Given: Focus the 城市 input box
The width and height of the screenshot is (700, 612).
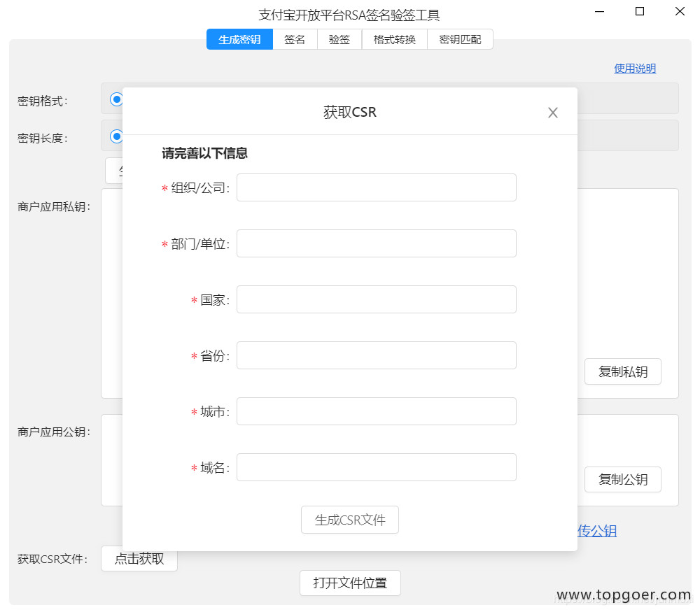Looking at the screenshot, I should [377, 411].
